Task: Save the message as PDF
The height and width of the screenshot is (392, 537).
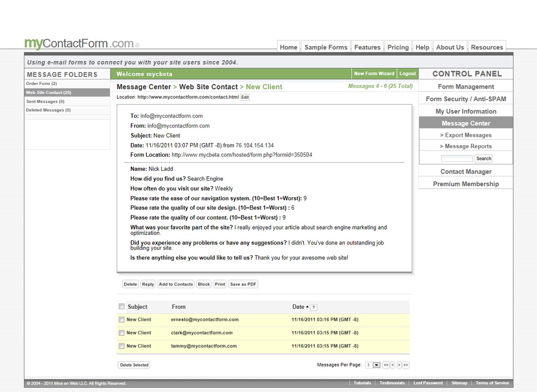Action: (243, 284)
